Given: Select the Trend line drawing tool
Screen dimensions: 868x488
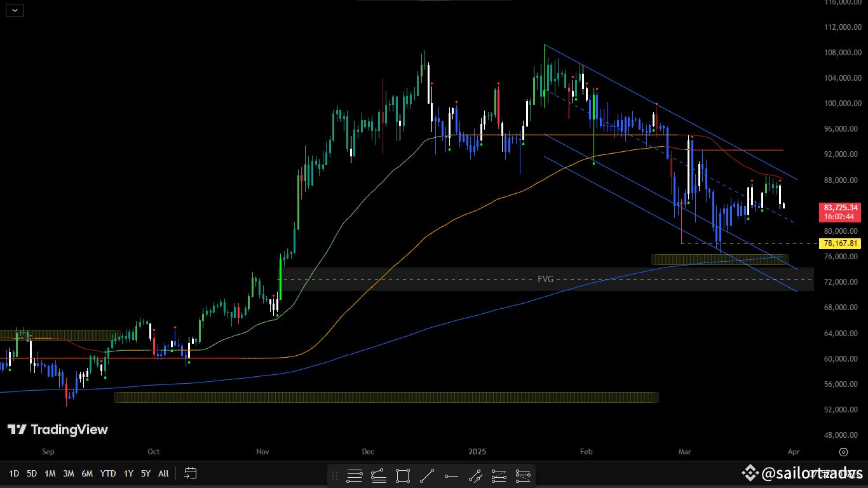Looking at the screenshot, I should (427, 475).
